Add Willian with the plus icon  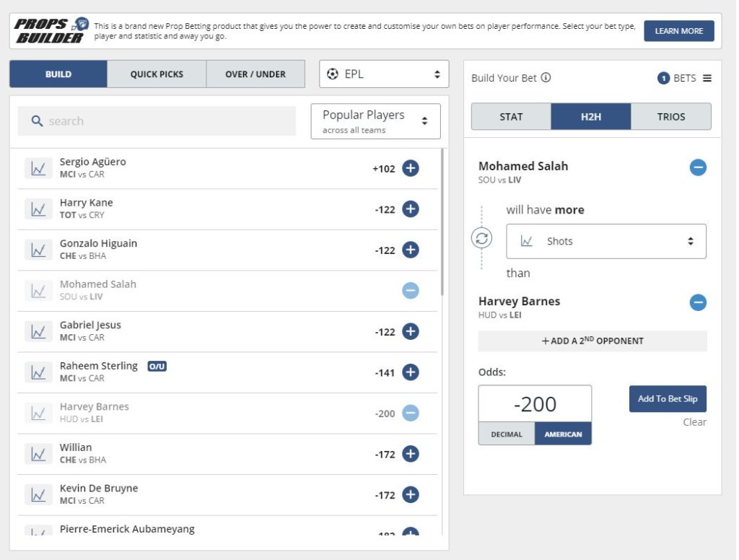410,454
